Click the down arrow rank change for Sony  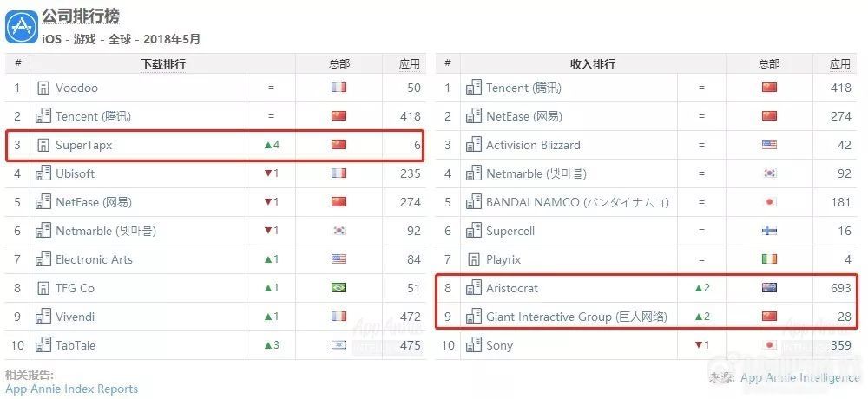701,345
